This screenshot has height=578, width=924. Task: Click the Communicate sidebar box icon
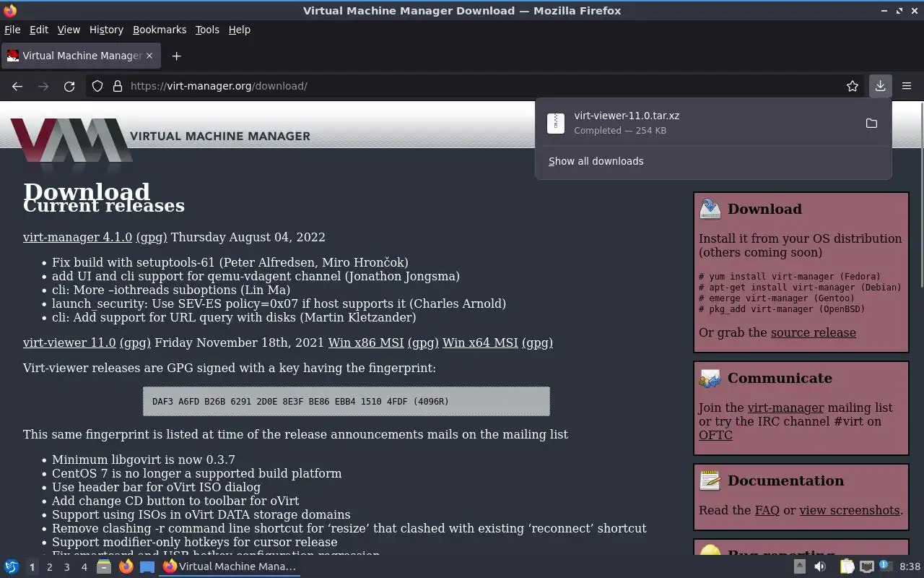tap(710, 378)
